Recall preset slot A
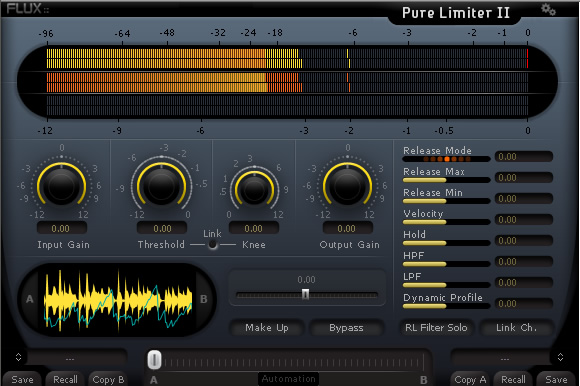Viewport: 580px width, 386px height. coord(65,379)
